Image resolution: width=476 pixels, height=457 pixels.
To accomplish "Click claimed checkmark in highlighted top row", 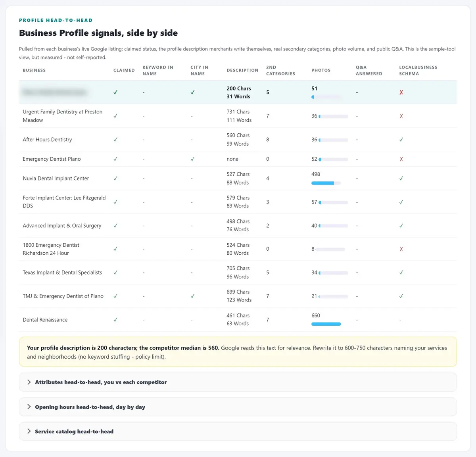I will coord(115,92).
